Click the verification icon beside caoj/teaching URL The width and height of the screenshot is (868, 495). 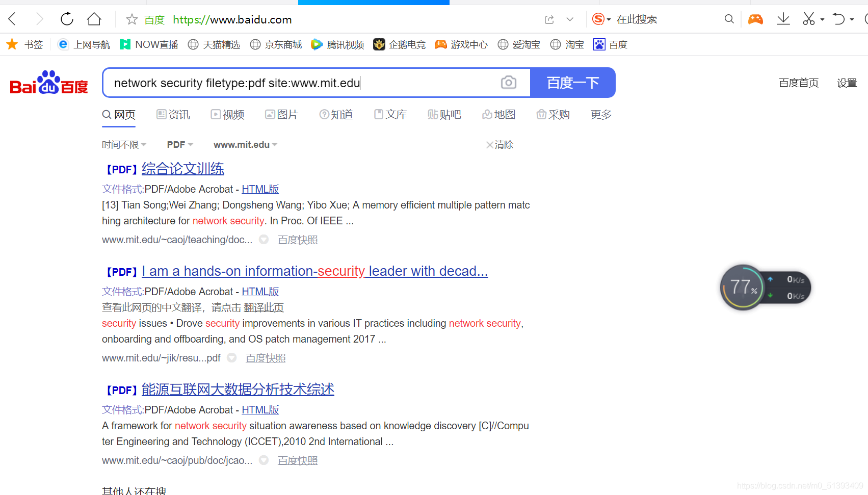click(x=264, y=239)
